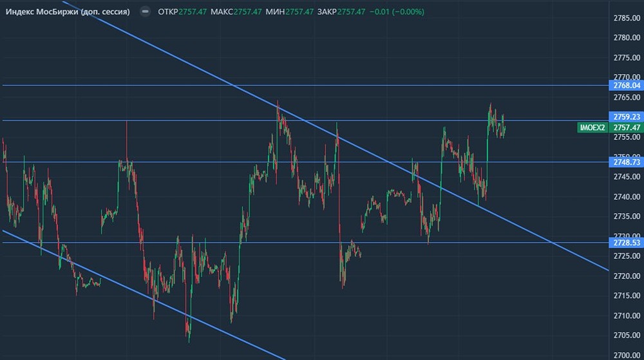Image resolution: width=644 pixels, height=360 pixels.
Task: Click the chart title Индекс МосБиржи (доп. сессия)
Action: (68, 12)
